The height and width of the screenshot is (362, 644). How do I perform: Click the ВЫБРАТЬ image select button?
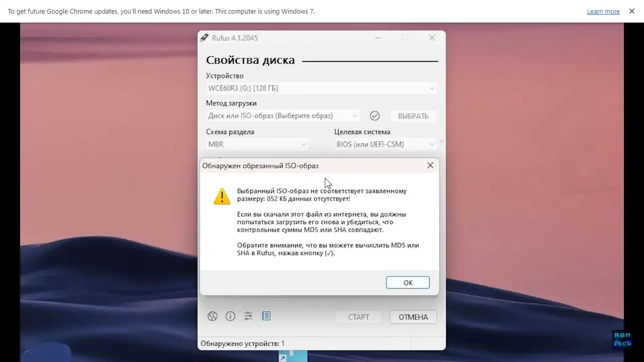pyautogui.click(x=413, y=116)
